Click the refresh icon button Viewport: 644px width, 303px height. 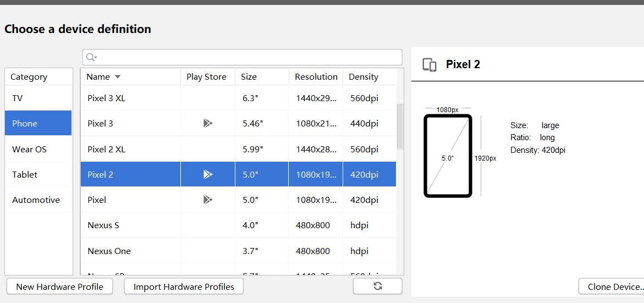click(377, 286)
